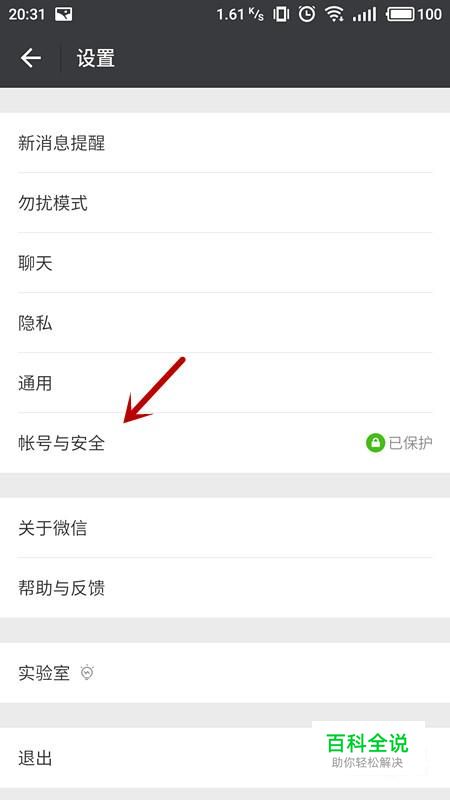450x800 pixels.
Task: Tap the 退出 option
Action: pyautogui.click(x=225, y=758)
